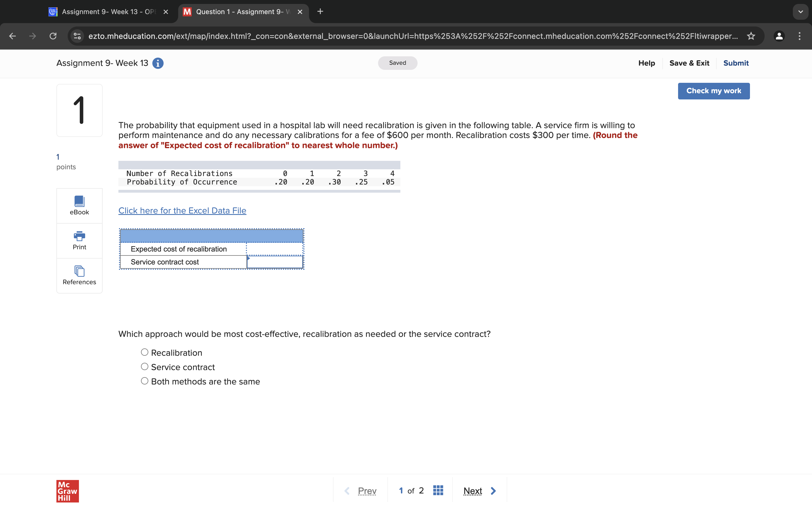Open the References resource
This screenshot has height=507, width=812.
79,275
